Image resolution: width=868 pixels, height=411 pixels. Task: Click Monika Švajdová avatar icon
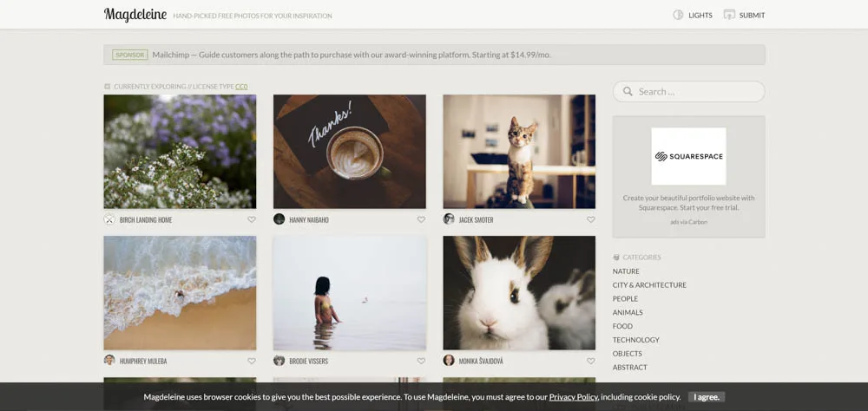click(449, 360)
